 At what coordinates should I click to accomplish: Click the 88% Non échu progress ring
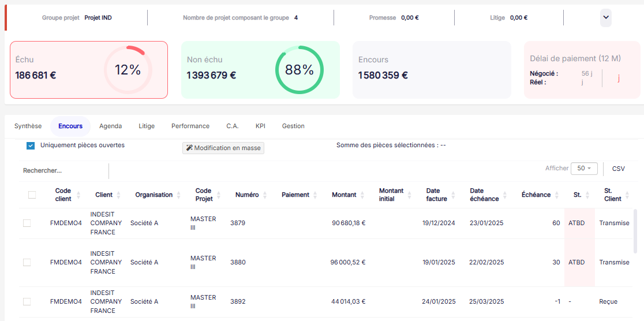coord(299,70)
